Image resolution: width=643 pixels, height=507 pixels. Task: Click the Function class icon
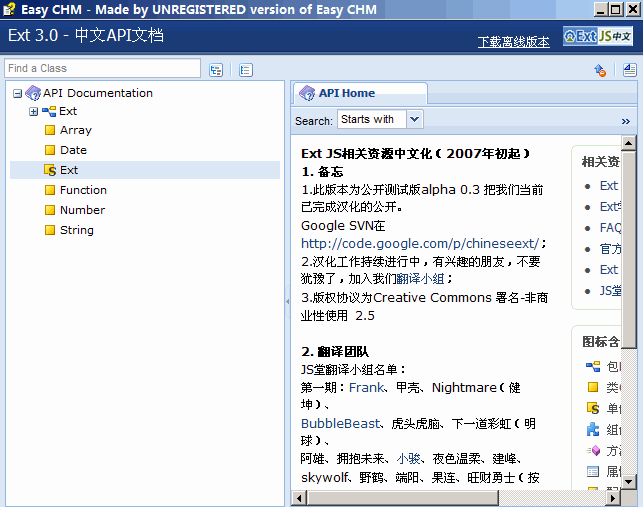click(x=50, y=190)
